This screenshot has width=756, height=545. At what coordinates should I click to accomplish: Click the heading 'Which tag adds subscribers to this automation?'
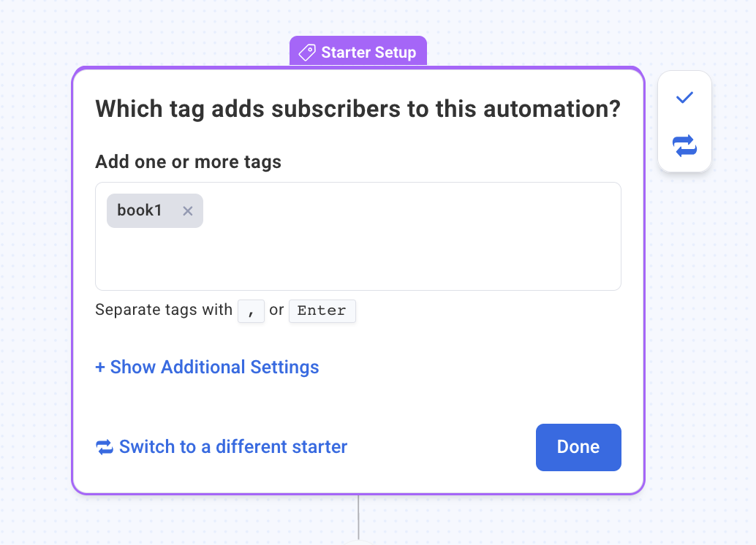tap(358, 108)
